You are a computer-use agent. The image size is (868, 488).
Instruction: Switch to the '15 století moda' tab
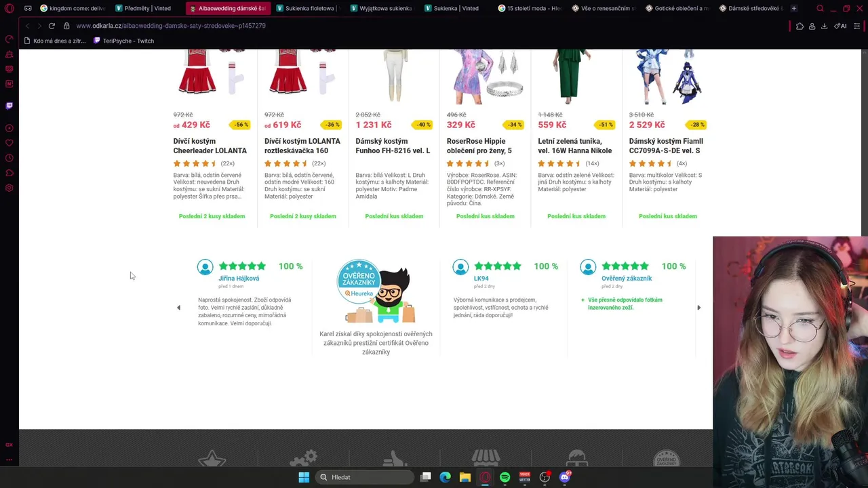pyautogui.click(x=530, y=8)
